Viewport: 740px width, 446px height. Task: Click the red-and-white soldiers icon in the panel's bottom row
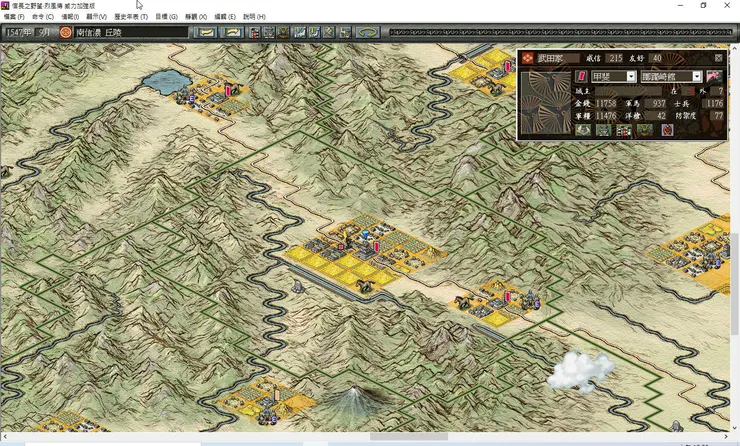pyautogui.click(x=623, y=130)
